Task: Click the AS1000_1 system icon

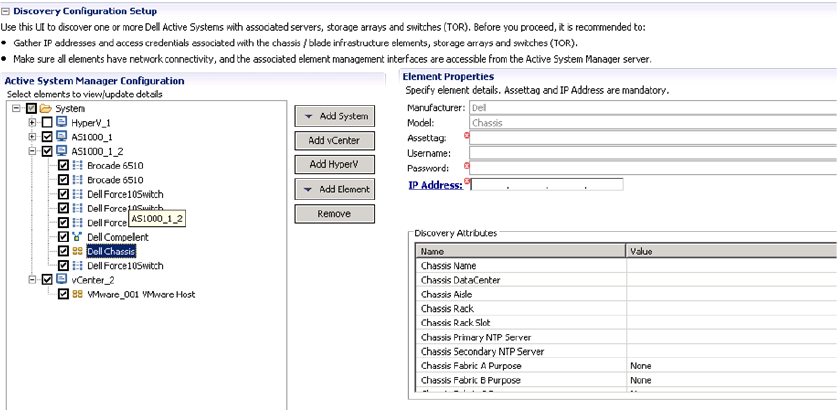Action: pos(61,137)
